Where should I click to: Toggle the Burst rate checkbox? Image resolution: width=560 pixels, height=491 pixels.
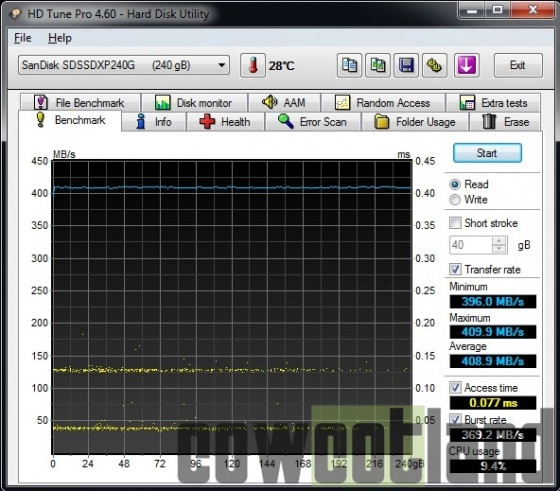[455, 420]
